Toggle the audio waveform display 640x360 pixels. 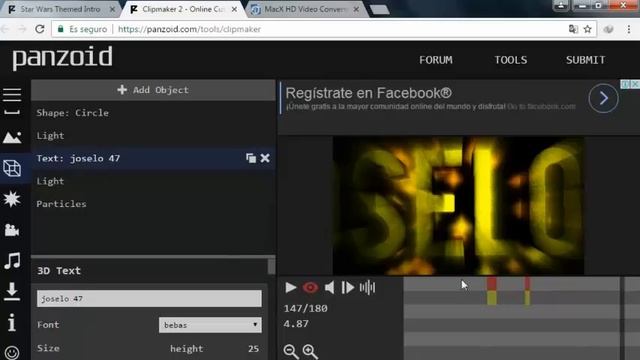point(367,287)
